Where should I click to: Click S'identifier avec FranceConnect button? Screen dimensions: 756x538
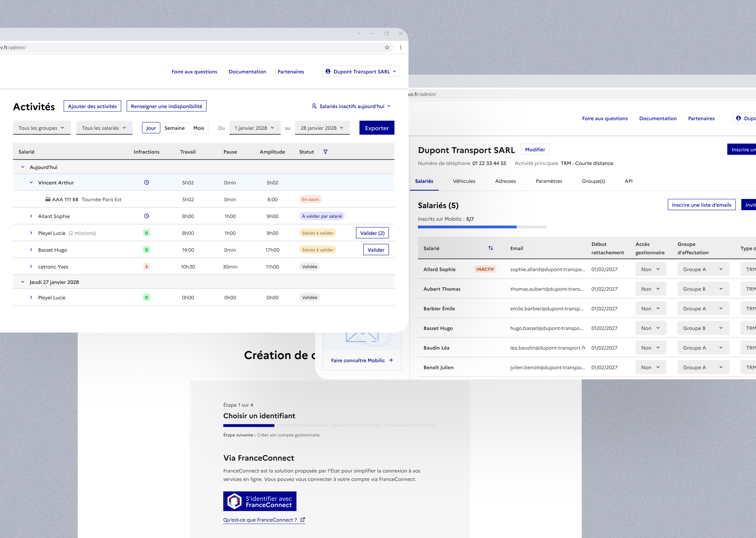(260, 501)
